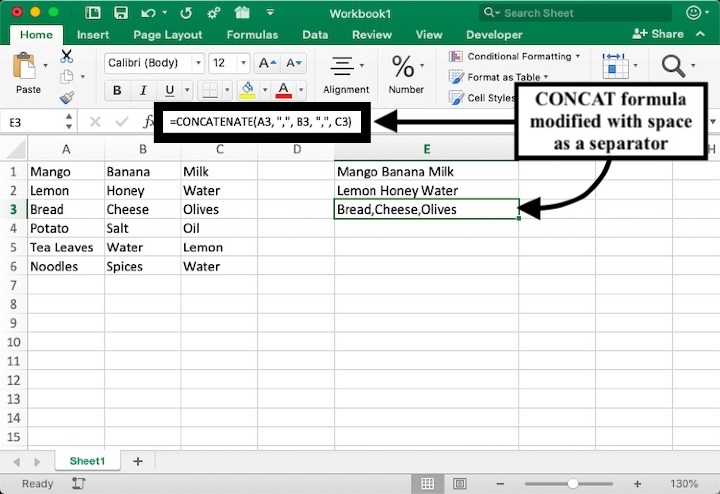
Task: Click the Cut scissors icon
Action: pyautogui.click(x=67, y=56)
